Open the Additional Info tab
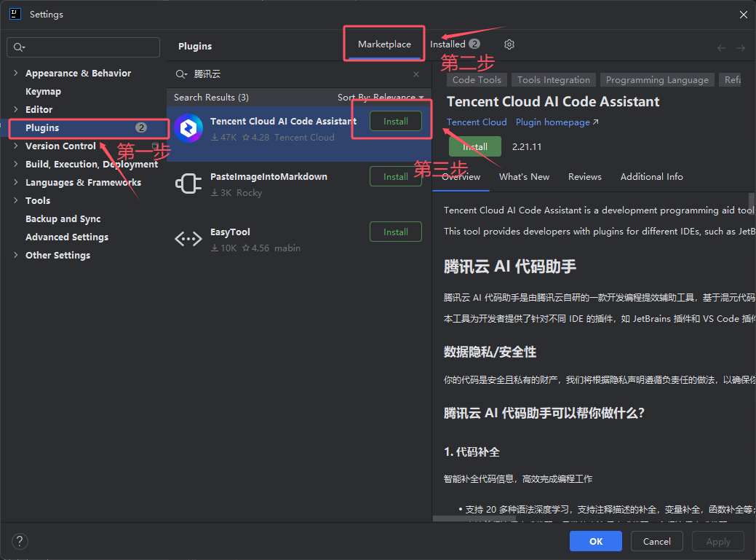756x560 pixels. (651, 177)
